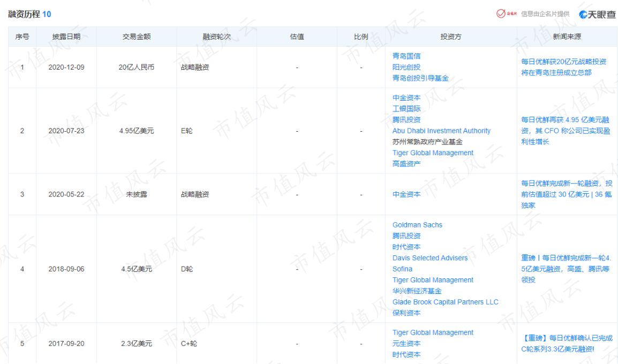Screen dimensions: 618x364
Task: Open Abu Dhabi Investment Authority link
Action: click(x=441, y=131)
